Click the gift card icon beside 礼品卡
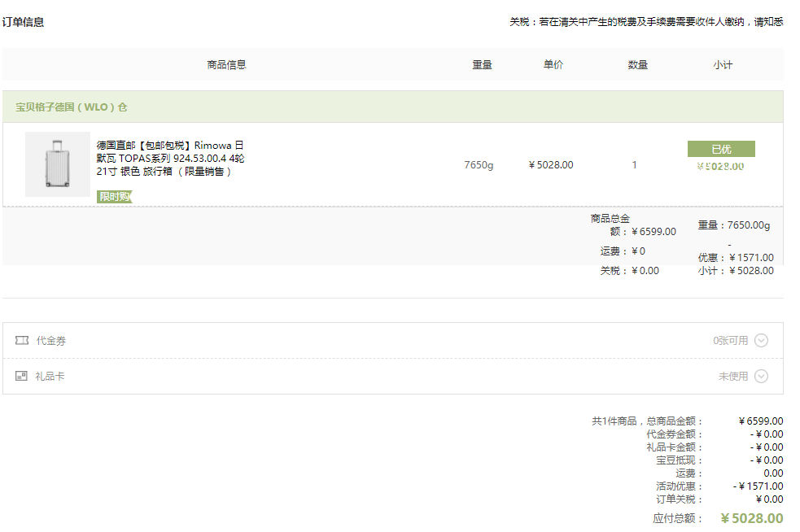This screenshot has height=532, width=800. tap(21, 377)
